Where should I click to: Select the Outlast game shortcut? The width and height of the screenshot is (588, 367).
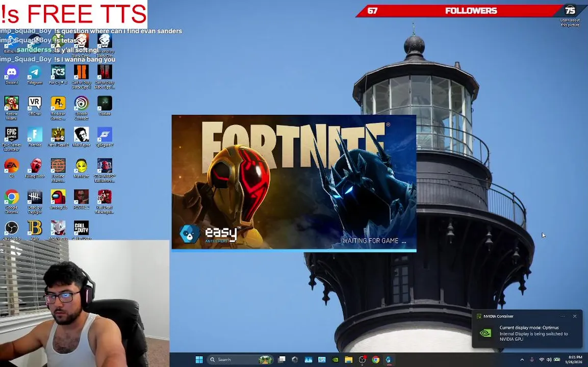pos(105,106)
